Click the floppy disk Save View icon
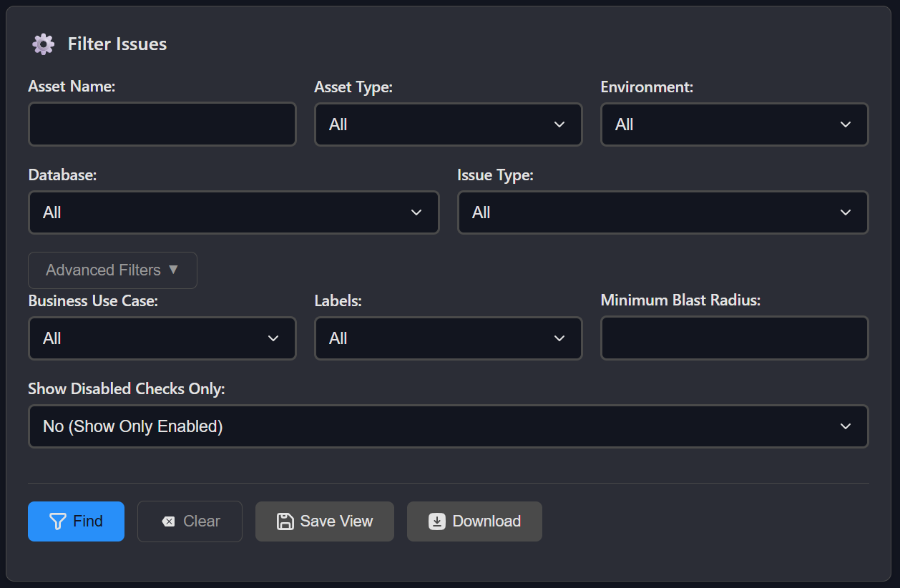The image size is (900, 588). [x=285, y=521]
